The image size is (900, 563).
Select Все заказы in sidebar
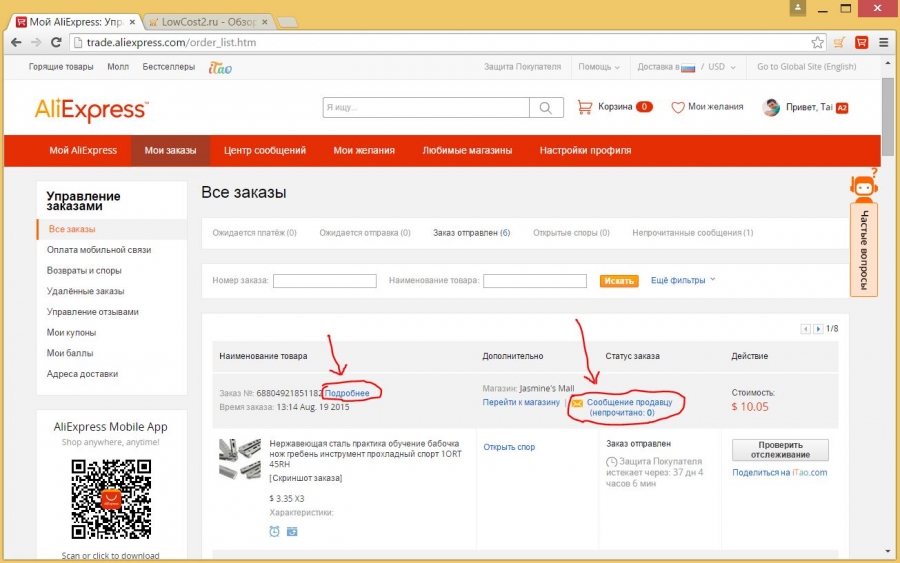coord(72,229)
